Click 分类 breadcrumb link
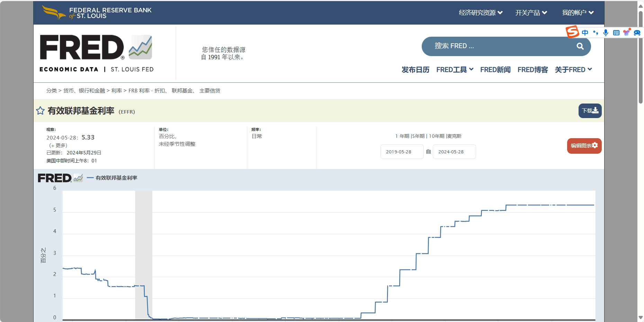This screenshot has height=322, width=644. click(x=52, y=91)
